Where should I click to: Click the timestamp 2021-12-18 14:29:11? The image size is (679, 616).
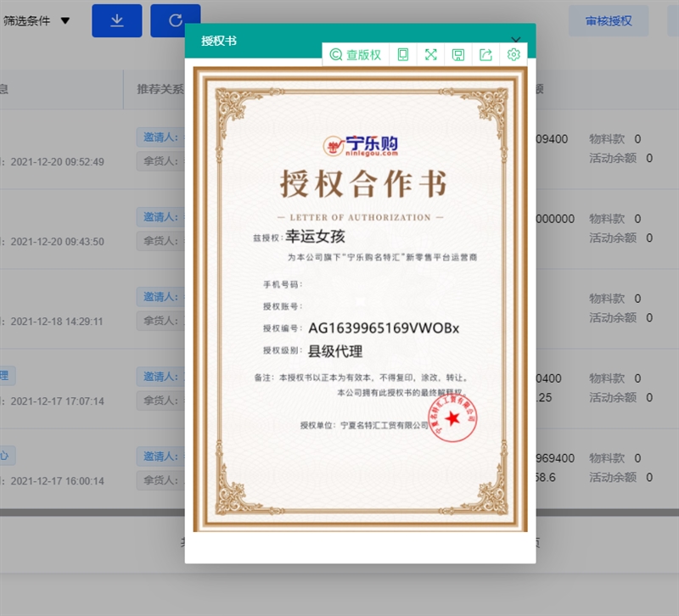pyautogui.click(x=57, y=322)
